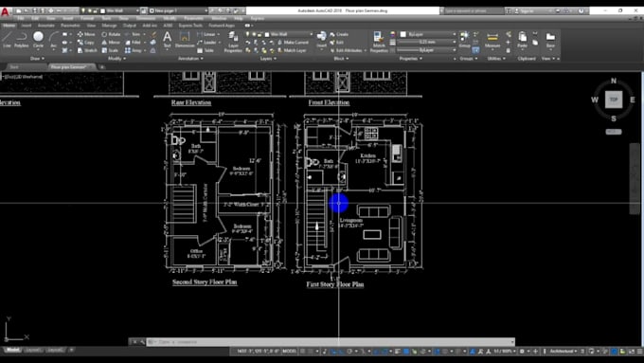Click the vertical navigation bar on right
This screenshot has height=363, width=644.
(635, 178)
